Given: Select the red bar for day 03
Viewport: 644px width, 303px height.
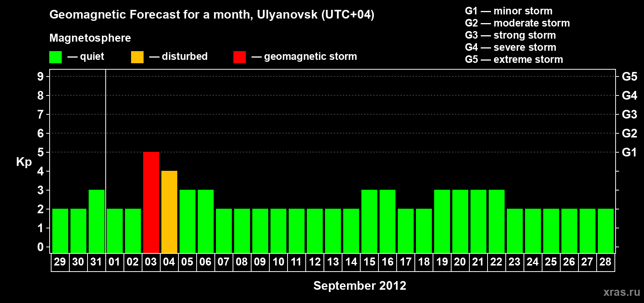Looking at the screenshot, I should click(x=151, y=202).
